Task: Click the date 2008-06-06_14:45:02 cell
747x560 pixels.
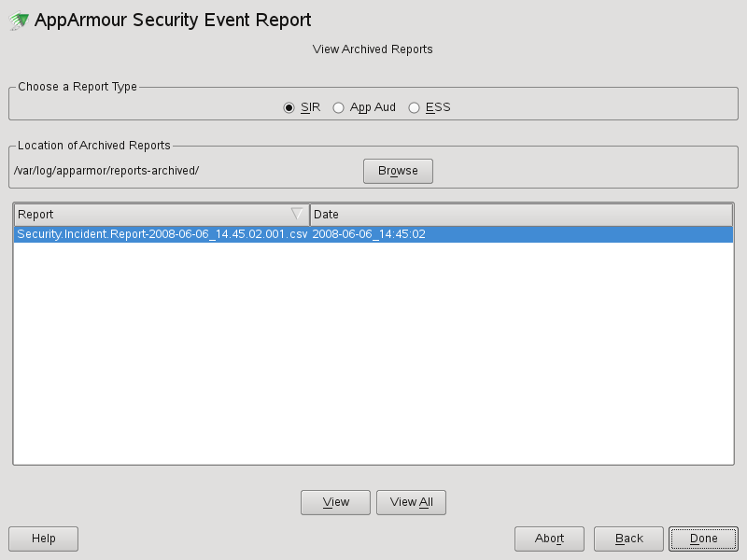Action: click(369, 234)
